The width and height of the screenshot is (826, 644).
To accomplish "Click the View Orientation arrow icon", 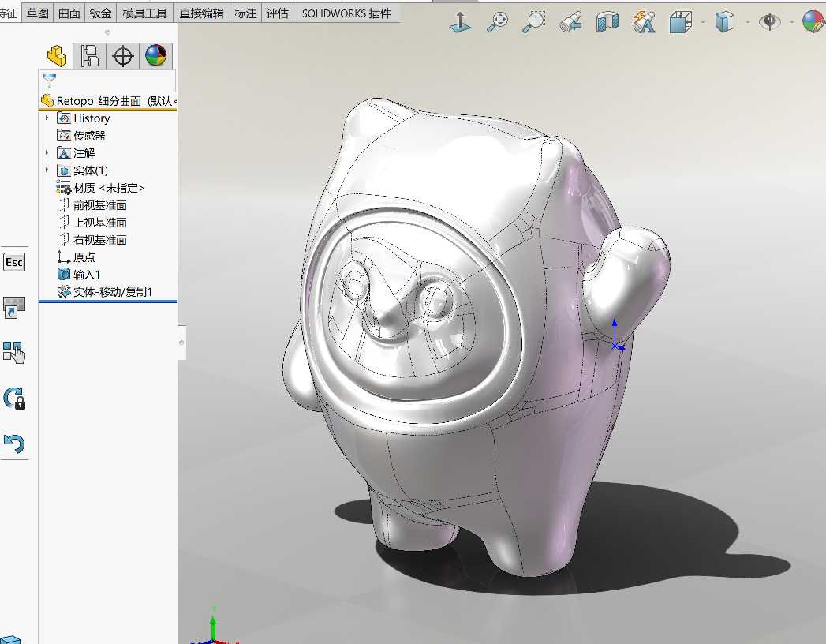I will (461, 22).
